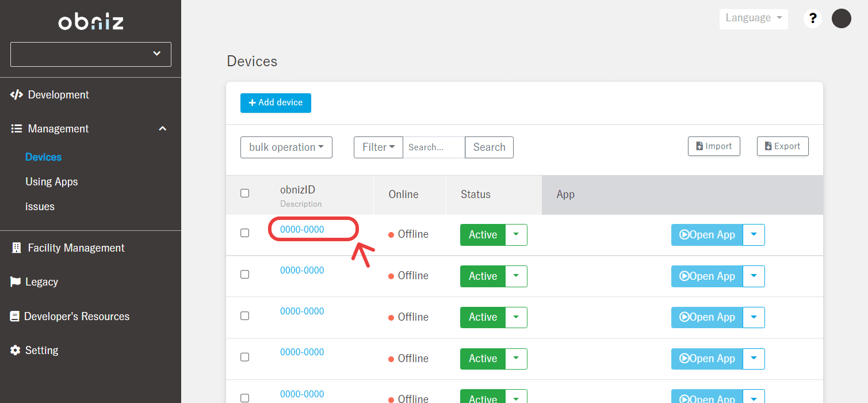Screen dimensions: 868x403
Task: Open the bulk operation dropdown
Action: click(286, 147)
